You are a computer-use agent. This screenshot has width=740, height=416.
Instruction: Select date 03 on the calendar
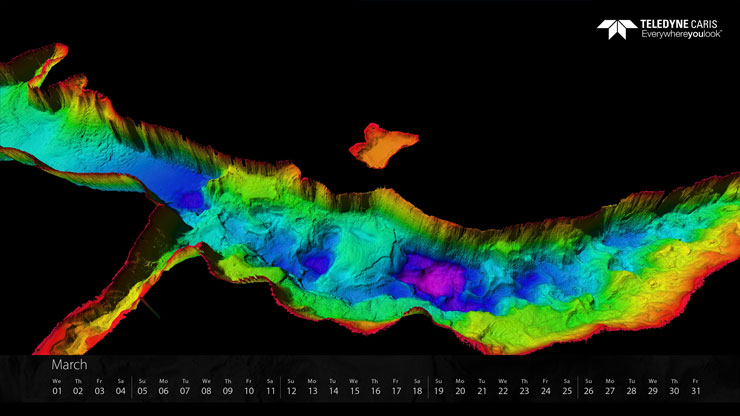pos(99,391)
